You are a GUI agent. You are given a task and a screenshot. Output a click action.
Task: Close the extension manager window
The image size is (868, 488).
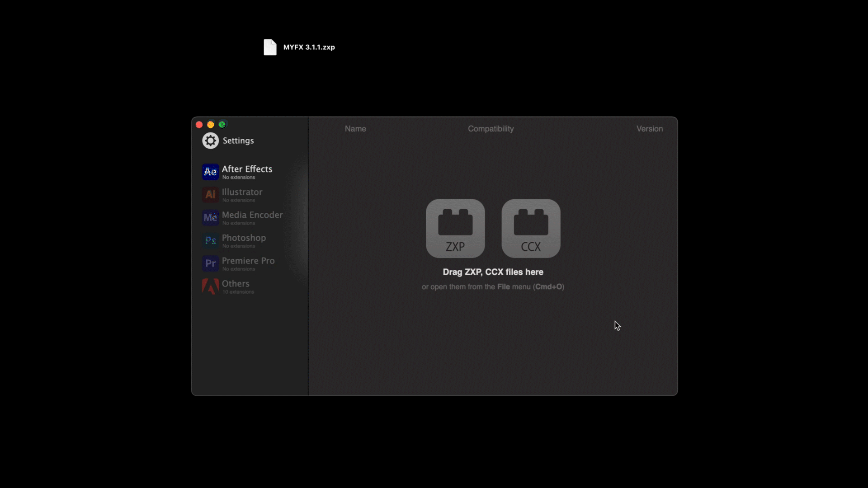click(199, 125)
